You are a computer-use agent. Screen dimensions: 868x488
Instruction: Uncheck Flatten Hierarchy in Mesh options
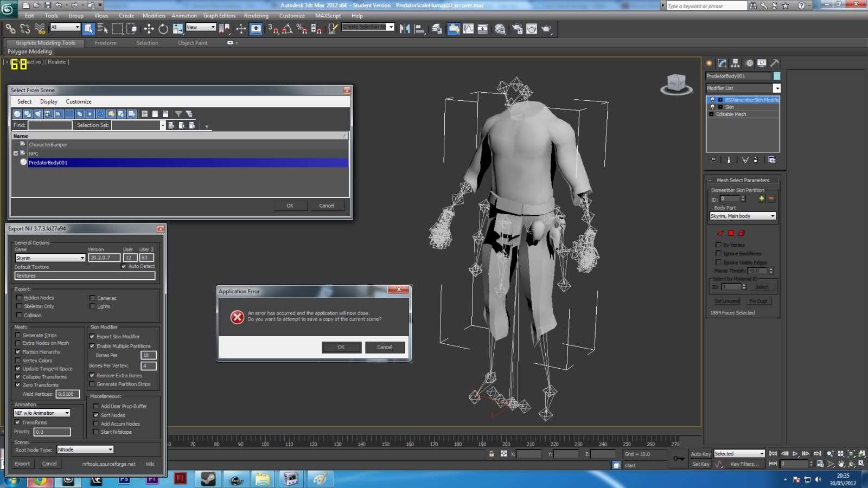(18, 352)
